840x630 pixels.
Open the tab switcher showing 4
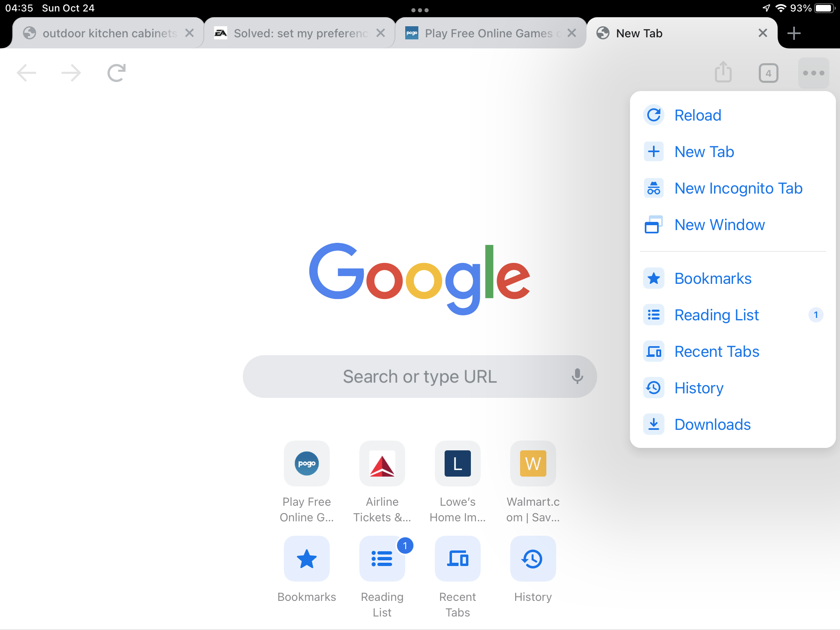(768, 73)
